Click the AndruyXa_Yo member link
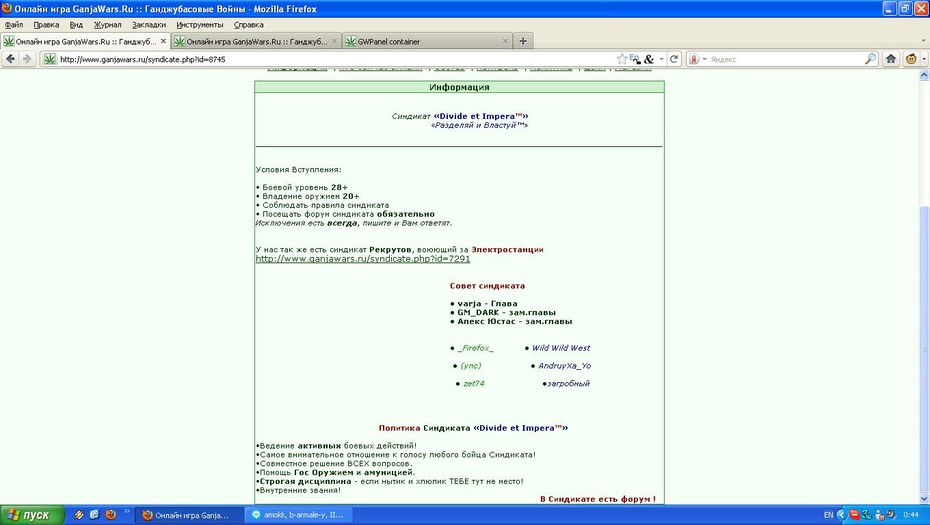 (x=565, y=365)
